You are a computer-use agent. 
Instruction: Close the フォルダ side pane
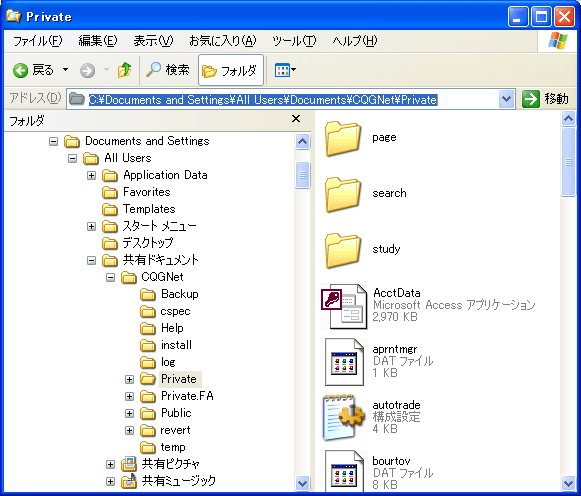296,119
